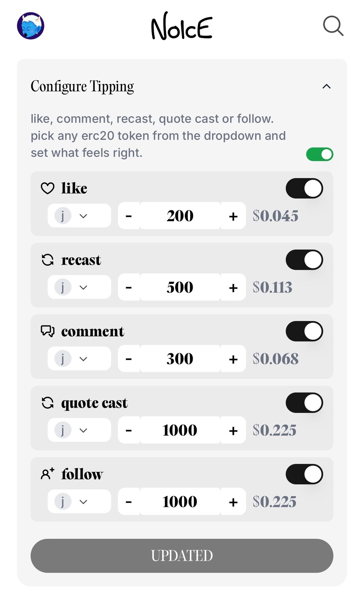Increase the recast tip amount
The image size is (364, 589).
click(233, 287)
